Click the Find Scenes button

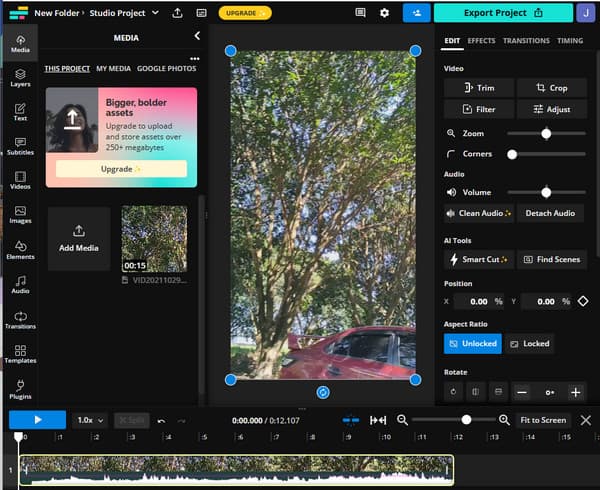tap(551, 259)
